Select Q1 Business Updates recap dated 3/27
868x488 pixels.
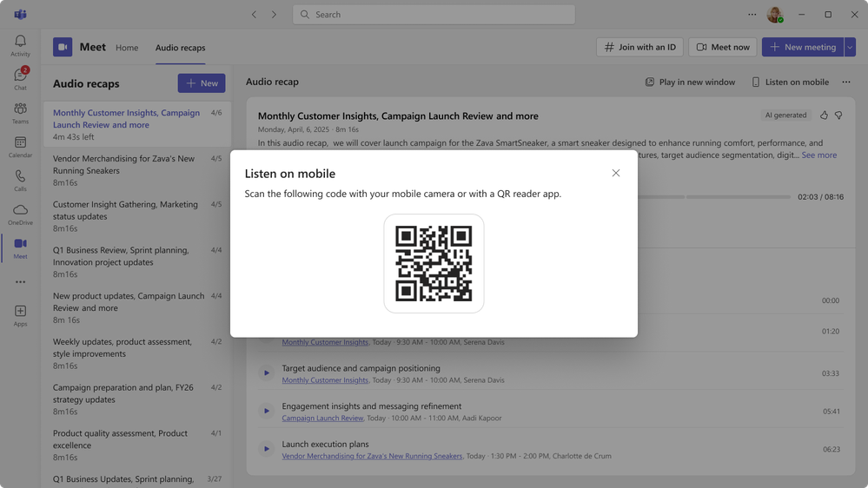[137, 479]
